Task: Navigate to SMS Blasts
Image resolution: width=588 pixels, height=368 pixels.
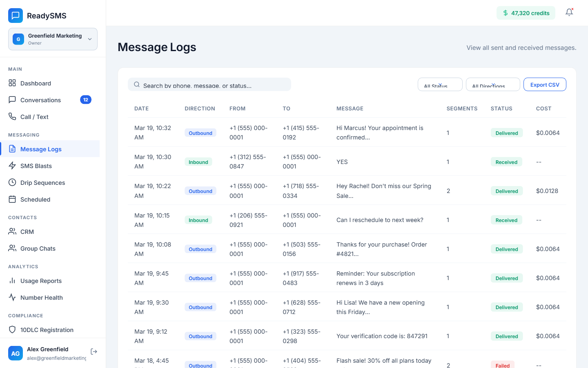Action: (50, 166)
